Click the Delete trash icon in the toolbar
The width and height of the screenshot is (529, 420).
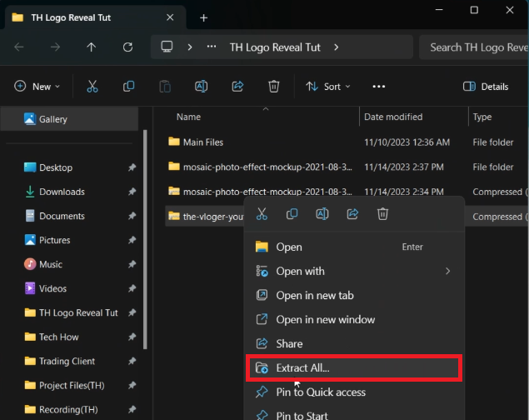click(273, 87)
